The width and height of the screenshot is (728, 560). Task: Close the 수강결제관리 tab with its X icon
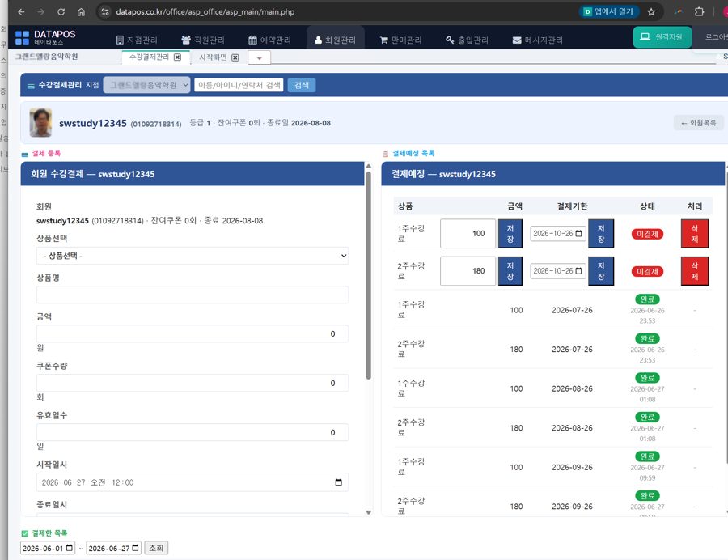point(177,57)
